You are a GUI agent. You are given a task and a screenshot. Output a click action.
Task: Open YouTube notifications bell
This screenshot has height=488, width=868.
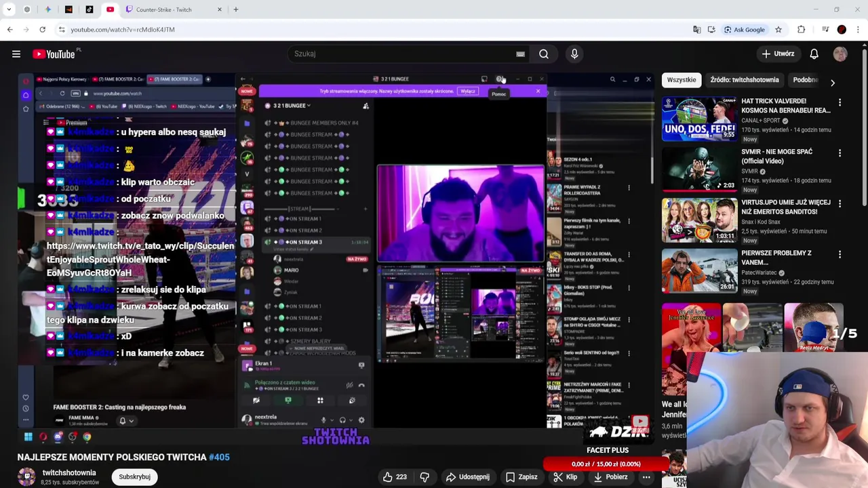pos(814,54)
